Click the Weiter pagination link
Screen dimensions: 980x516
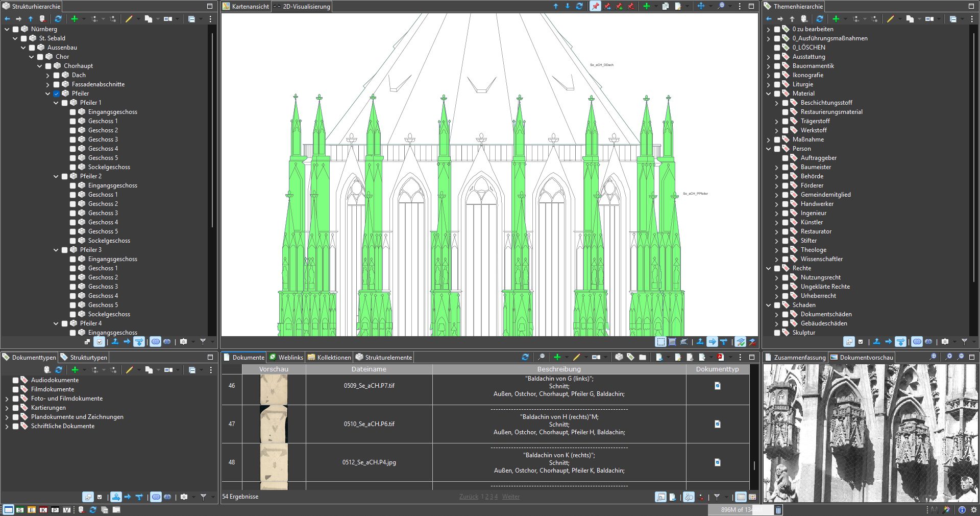pos(510,497)
